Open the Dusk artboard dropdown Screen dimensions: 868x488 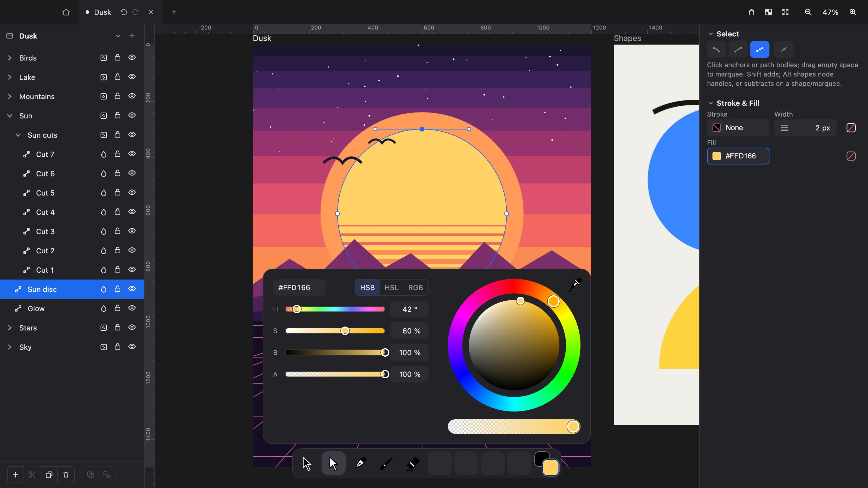118,36
